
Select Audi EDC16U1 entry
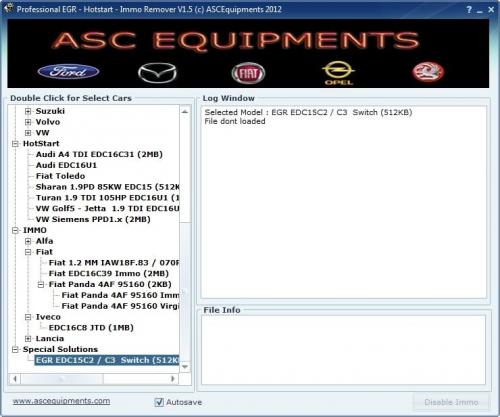tap(66, 165)
